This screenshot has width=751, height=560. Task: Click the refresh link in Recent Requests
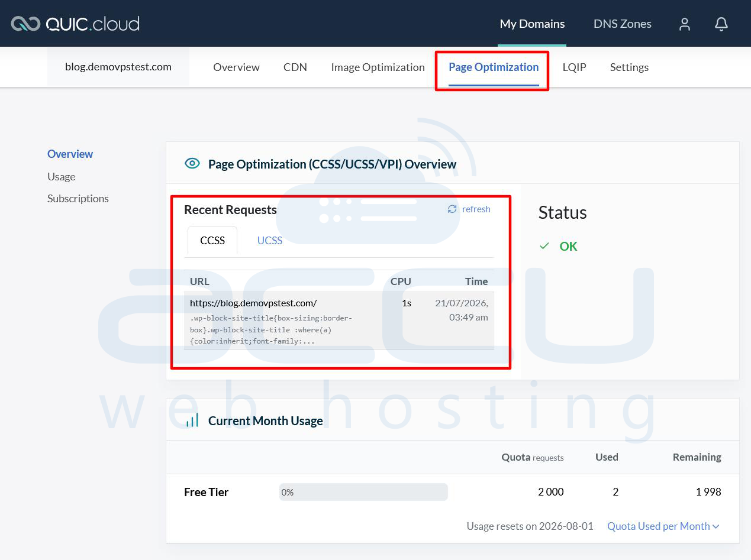476,209
